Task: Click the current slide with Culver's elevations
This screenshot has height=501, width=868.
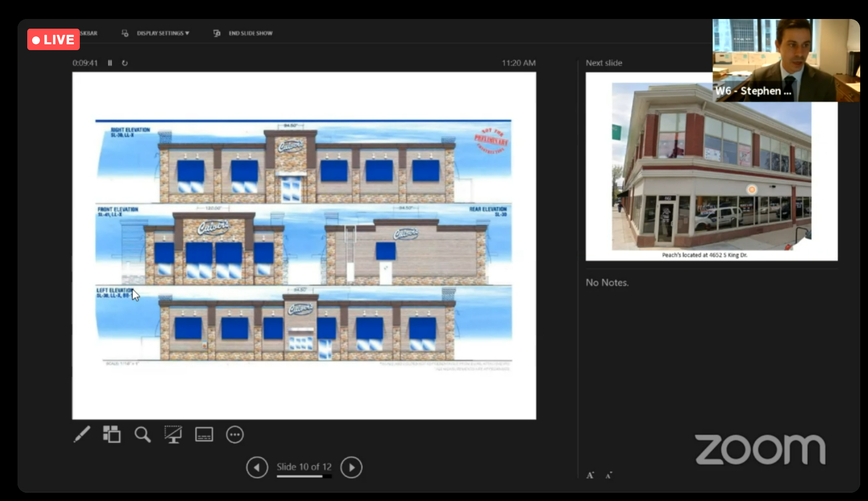Action: tap(304, 246)
